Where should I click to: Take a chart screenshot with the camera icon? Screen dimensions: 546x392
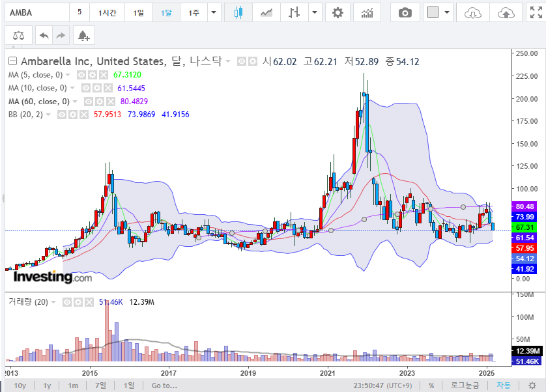[x=405, y=12]
